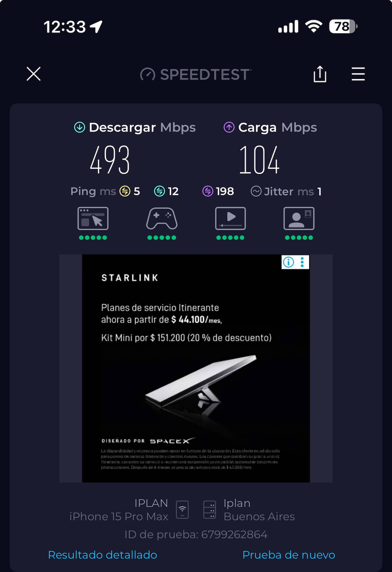The height and width of the screenshot is (572, 392).
Task: Tap the IPLAN Wi-Fi device icon
Action: pyautogui.click(x=182, y=510)
